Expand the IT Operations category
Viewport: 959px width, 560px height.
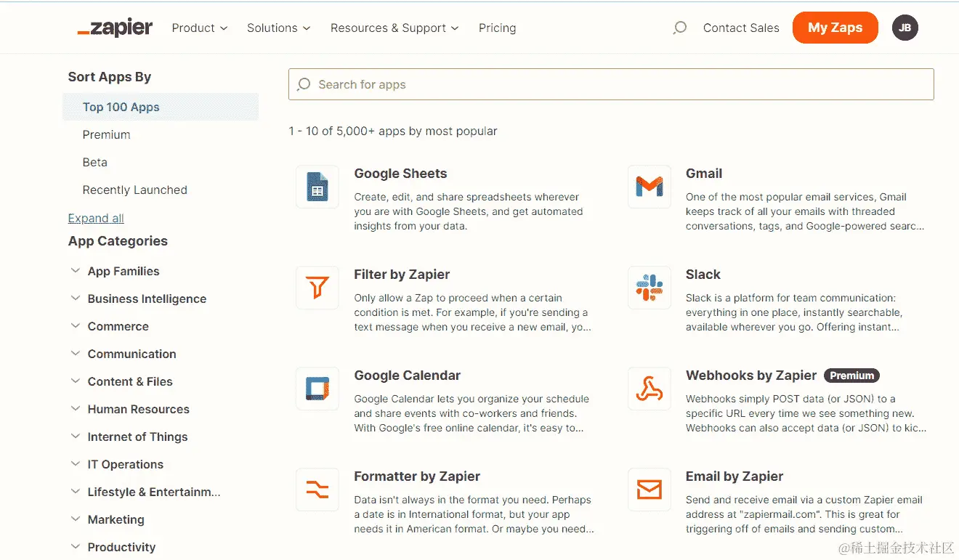point(117,464)
